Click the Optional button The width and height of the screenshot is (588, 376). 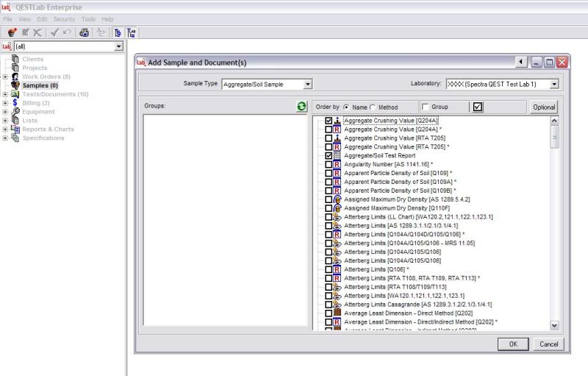[543, 107]
